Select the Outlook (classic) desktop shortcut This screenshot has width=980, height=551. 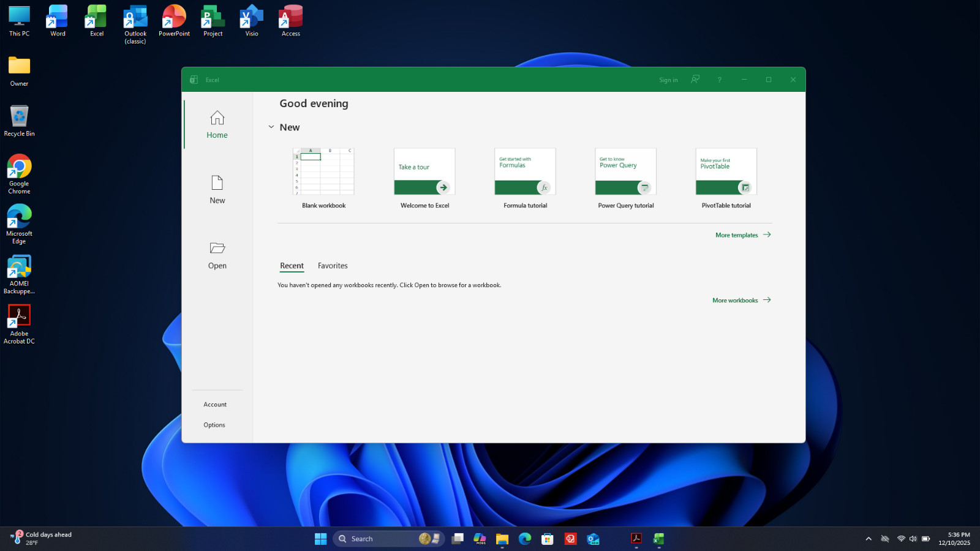(x=135, y=25)
